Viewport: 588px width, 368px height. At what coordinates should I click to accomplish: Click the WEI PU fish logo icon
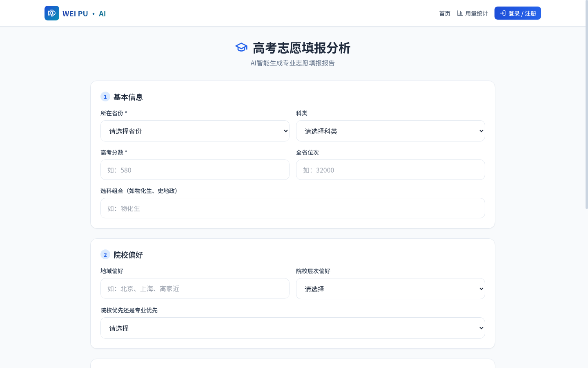tap(52, 13)
